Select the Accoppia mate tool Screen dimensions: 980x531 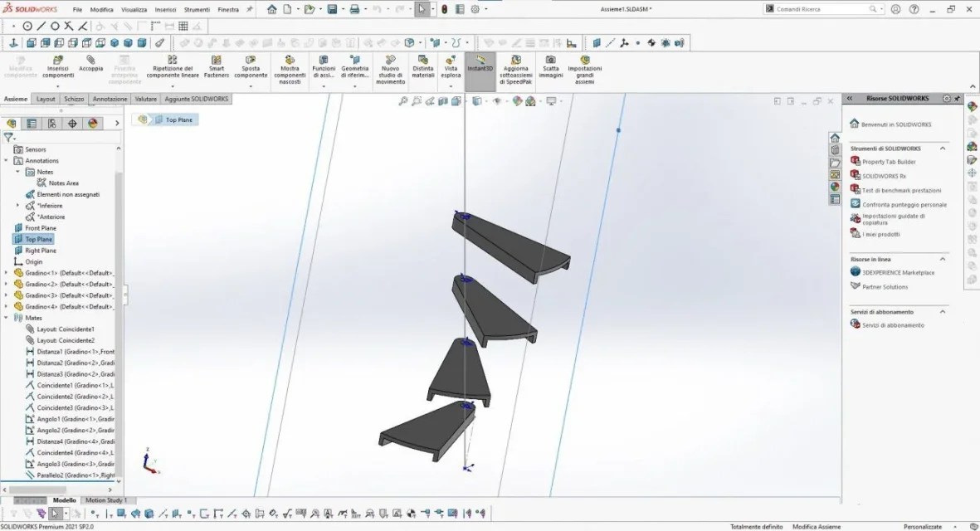click(x=90, y=64)
